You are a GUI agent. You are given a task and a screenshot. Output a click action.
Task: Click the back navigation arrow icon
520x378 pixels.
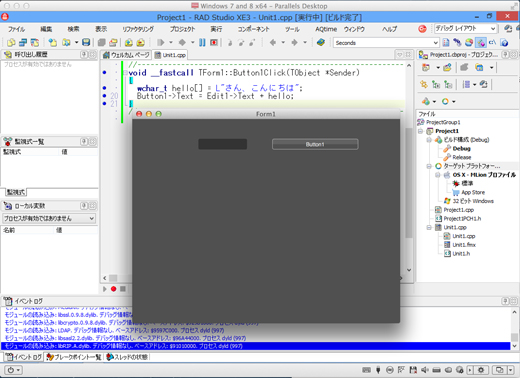[x=273, y=42]
